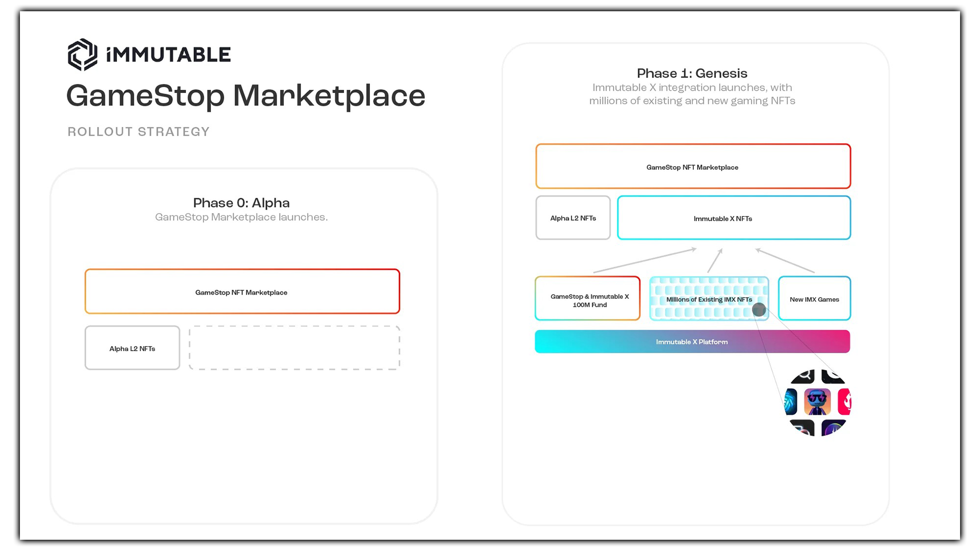The image size is (980, 551).
Task: Click the ROLLOUT STRATEGY subtitle
Action: [x=138, y=132]
